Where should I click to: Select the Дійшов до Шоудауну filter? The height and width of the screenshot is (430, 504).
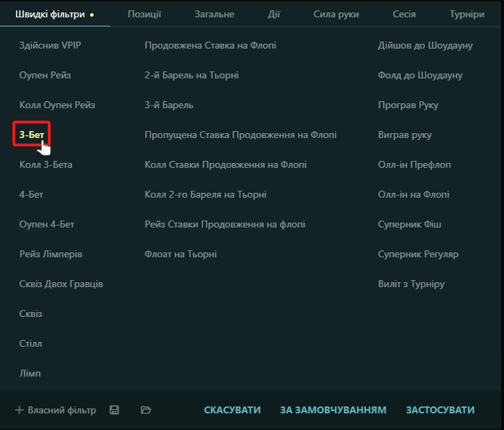pos(425,45)
